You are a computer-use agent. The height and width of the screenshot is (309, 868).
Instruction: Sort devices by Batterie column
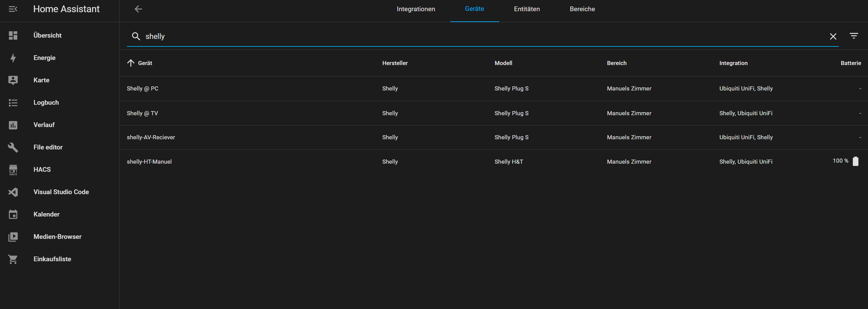click(851, 63)
